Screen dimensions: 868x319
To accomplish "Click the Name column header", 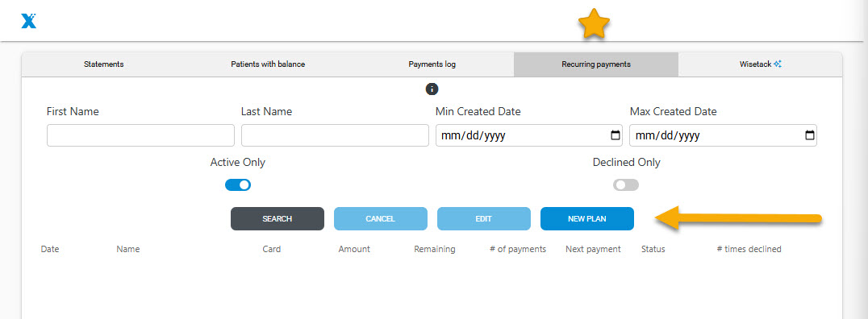I will coord(128,250).
